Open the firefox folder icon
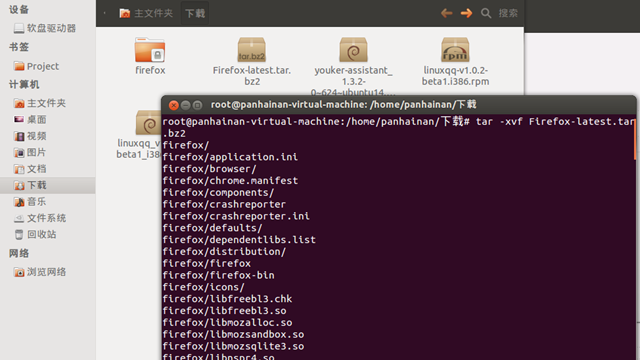The height and width of the screenshot is (360, 640). [150, 50]
